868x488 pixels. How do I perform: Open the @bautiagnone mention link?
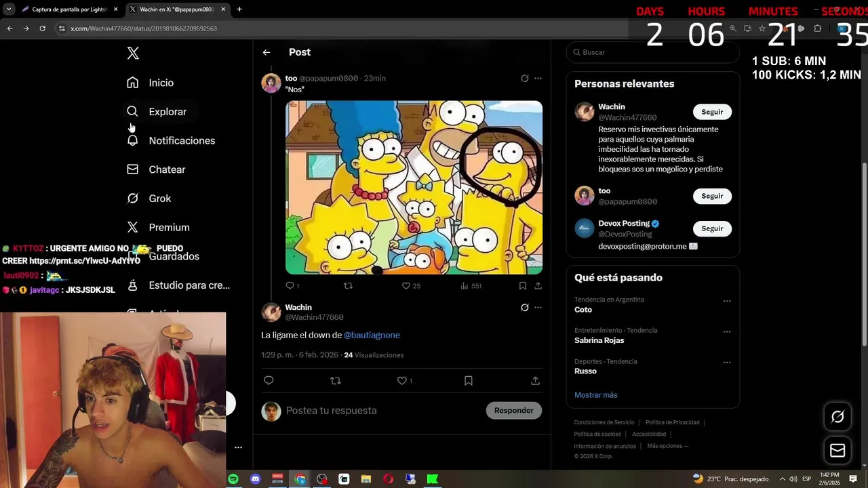tap(372, 335)
